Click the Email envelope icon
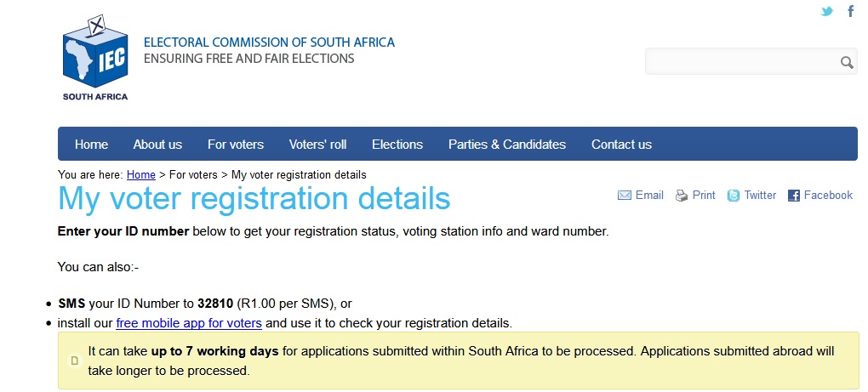 point(625,196)
